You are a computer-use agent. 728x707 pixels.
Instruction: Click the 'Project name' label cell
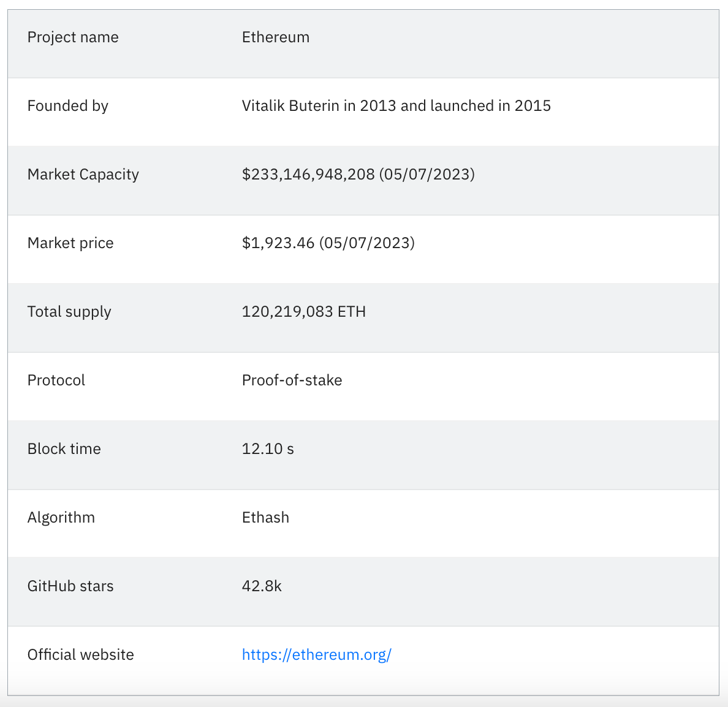point(73,37)
